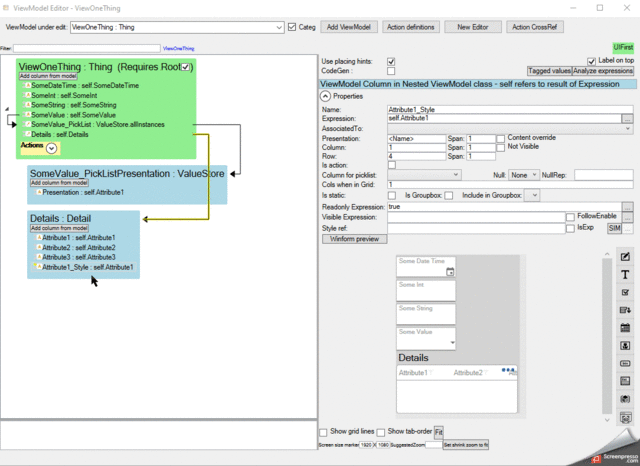Select SomeValue_PickList : ValueStore.allInstances row
This screenshot has height=466, width=640.
pos(98,125)
